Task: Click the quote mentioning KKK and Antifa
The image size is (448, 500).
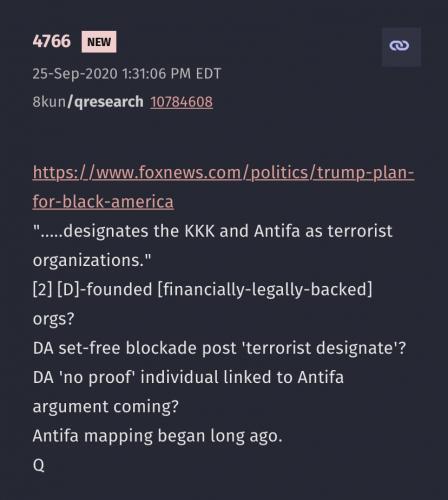Action: [x=212, y=231]
